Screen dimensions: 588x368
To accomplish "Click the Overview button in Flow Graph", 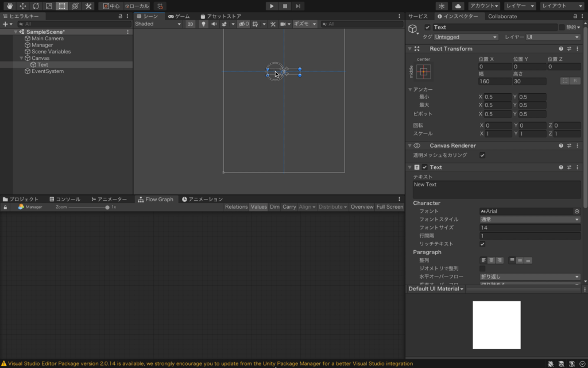I will [x=362, y=207].
